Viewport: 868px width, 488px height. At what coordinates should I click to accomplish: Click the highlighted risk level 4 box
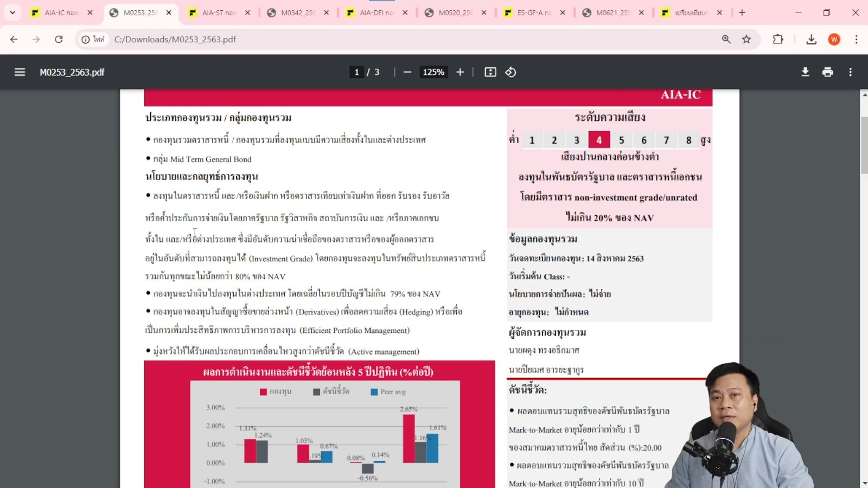point(599,140)
